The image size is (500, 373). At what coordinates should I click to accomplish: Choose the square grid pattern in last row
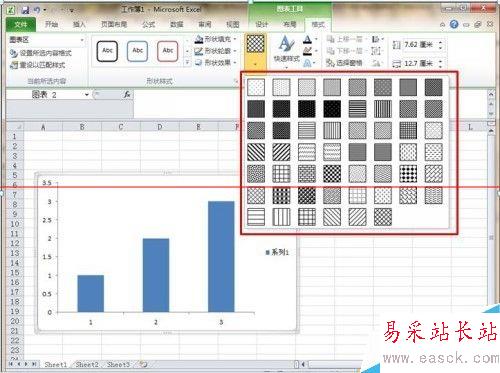307,217
